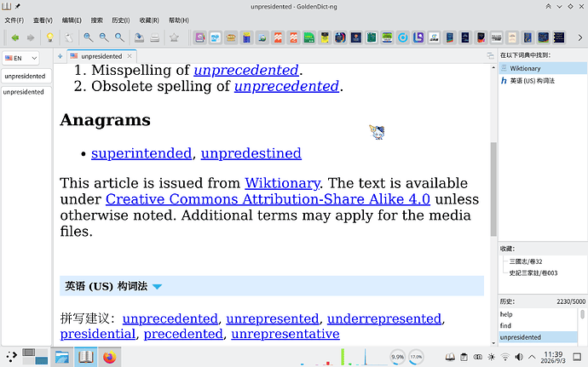Open favorite 史記三家註/卷003
The width and height of the screenshot is (588, 367).
tap(533, 272)
